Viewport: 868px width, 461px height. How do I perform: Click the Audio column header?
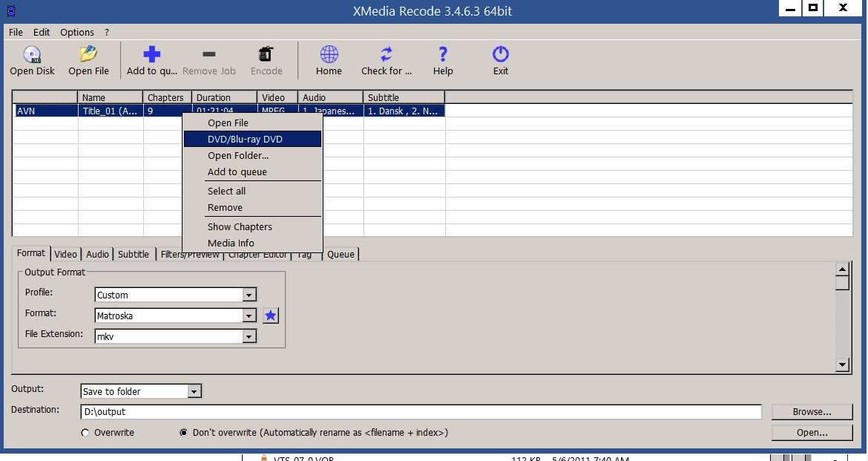[330, 97]
